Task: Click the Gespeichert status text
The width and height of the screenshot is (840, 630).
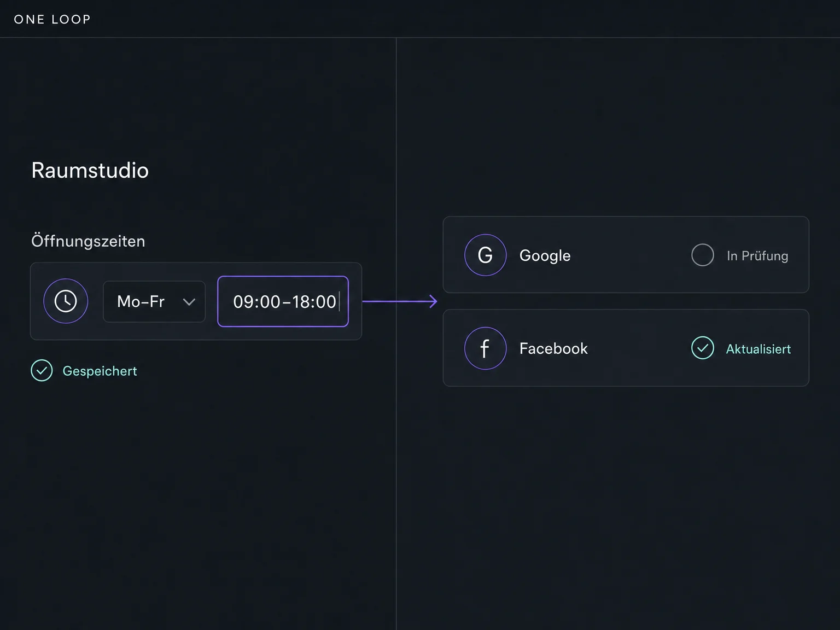Action: point(100,371)
